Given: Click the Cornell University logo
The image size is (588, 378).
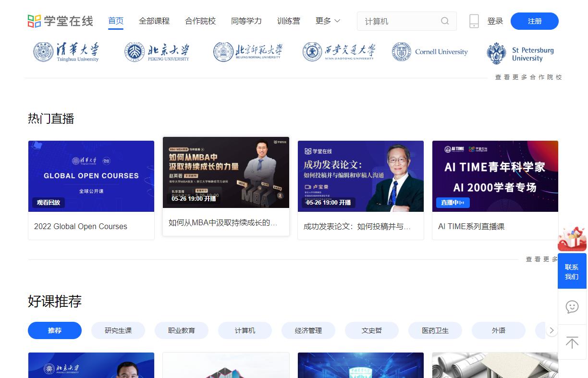Looking at the screenshot, I should 430,52.
